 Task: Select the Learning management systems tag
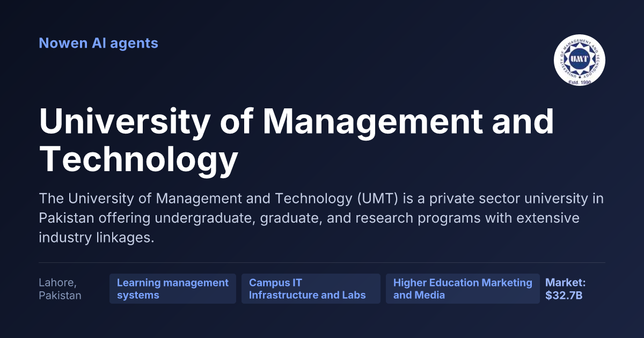click(173, 289)
